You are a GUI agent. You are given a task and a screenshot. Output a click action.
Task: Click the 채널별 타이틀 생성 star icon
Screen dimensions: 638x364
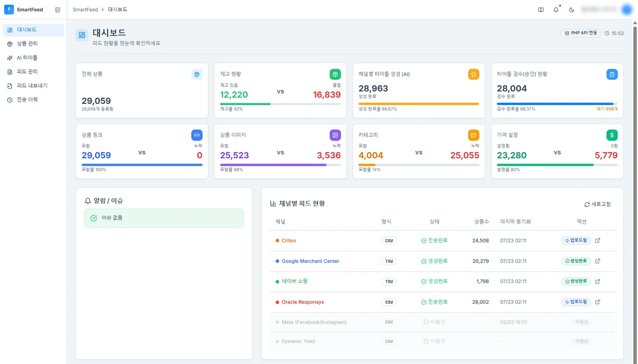tap(474, 74)
